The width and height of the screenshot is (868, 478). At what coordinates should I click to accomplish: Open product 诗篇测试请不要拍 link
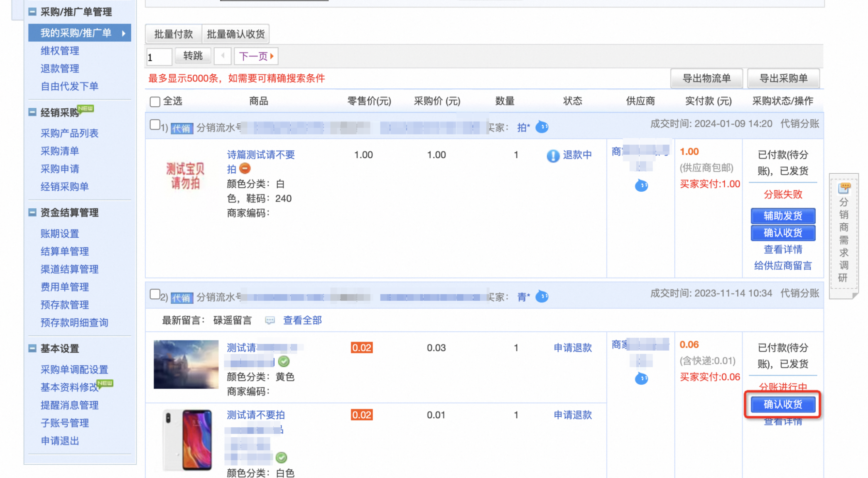coord(261,162)
